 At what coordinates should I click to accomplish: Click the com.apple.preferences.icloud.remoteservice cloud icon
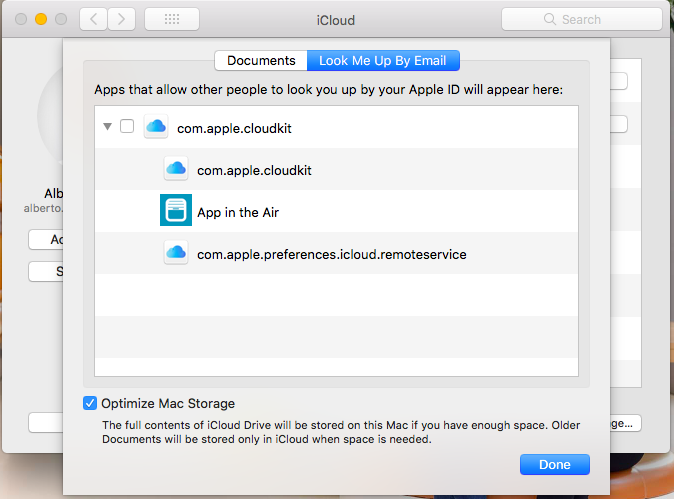tap(176, 252)
